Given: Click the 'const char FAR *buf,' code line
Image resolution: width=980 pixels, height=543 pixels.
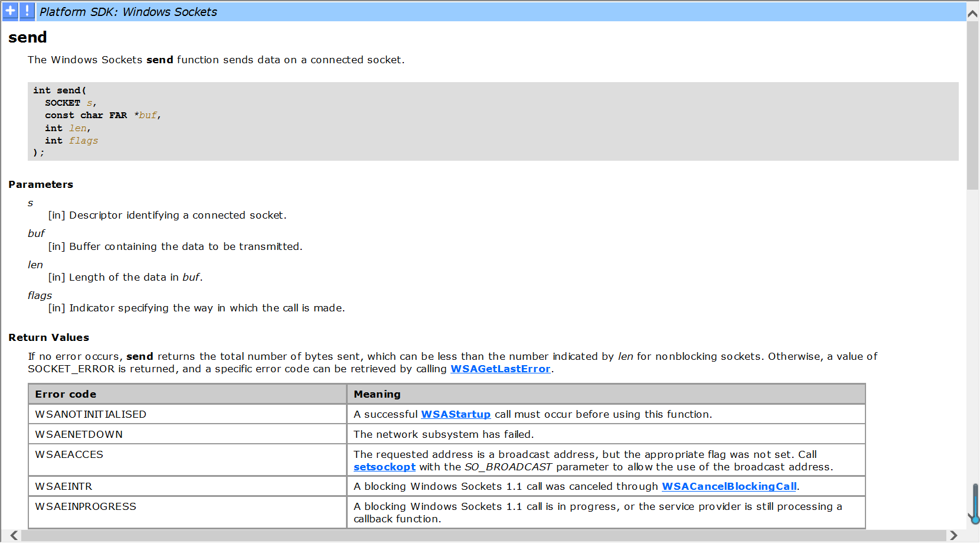Looking at the screenshot, I should tap(103, 115).
